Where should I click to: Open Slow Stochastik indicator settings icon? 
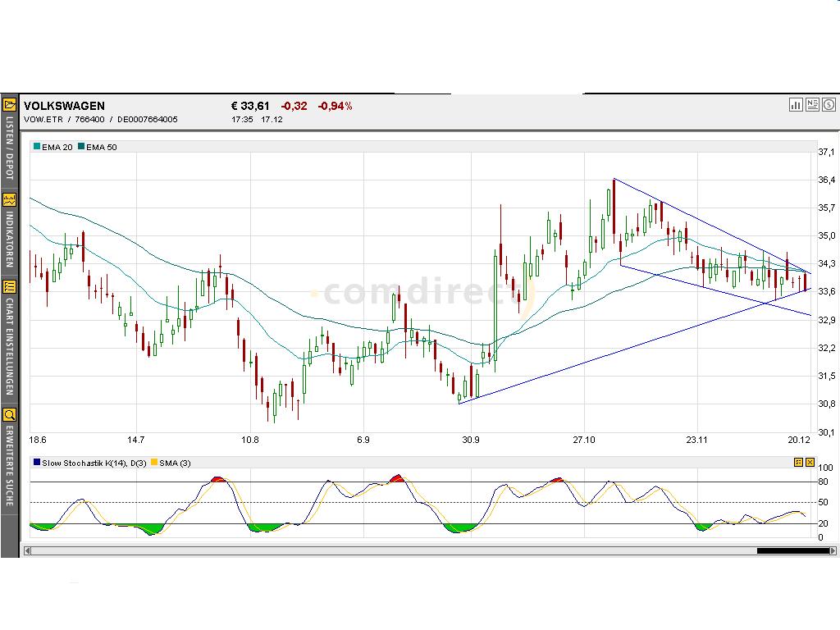click(x=798, y=462)
